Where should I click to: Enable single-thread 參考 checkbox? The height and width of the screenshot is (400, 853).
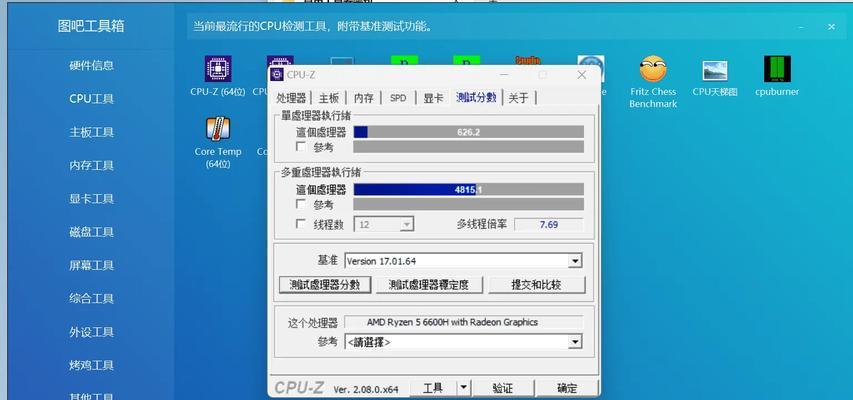(x=300, y=146)
